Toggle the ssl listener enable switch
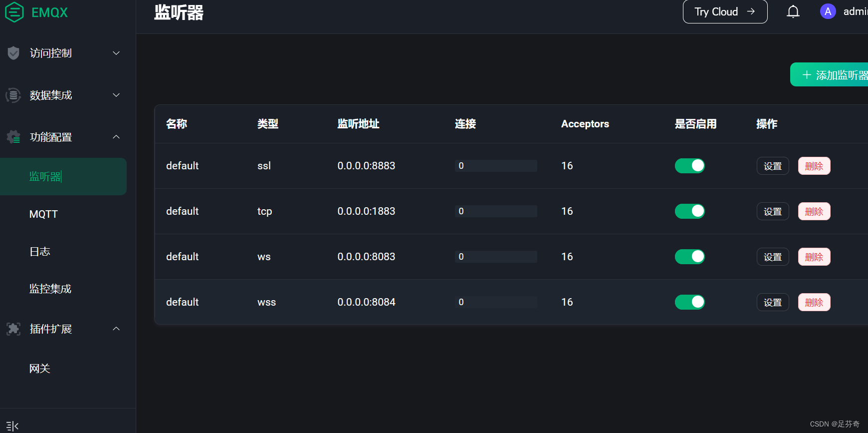The image size is (868, 433). 690,166
